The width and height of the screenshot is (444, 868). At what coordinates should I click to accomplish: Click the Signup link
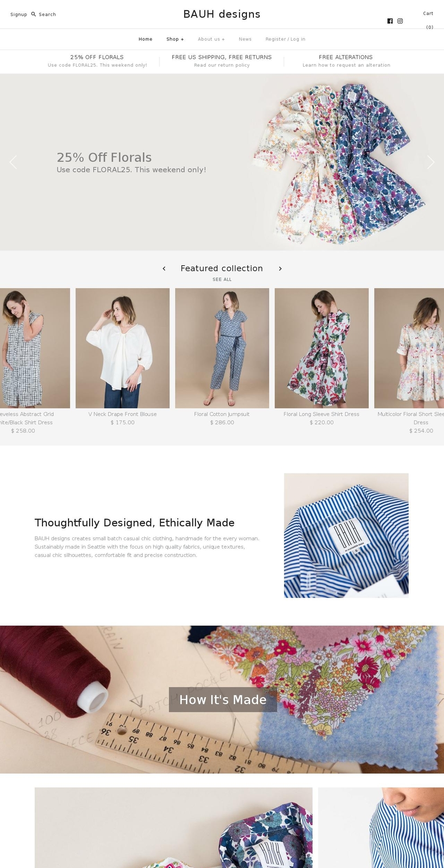(x=19, y=14)
